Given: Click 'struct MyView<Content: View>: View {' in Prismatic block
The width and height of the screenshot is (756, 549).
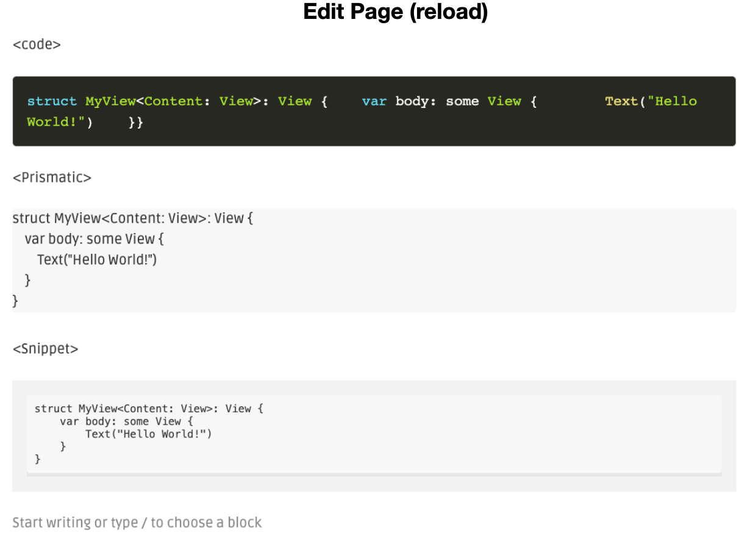Looking at the screenshot, I should pyautogui.click(x=132, y=218).
